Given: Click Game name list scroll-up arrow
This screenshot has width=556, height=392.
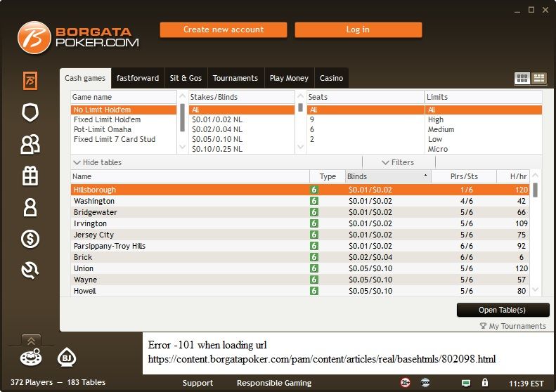Looking at the screenshot, I should tap(182, 96).
